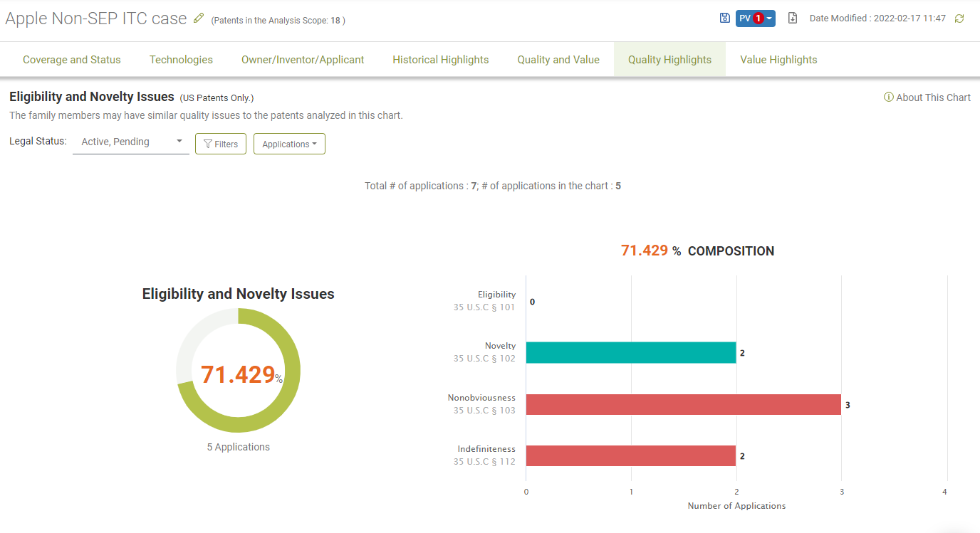Click the Number of Applications axis label
Image resolution: width=980 pixels, height=533 pixels.
click(736, 506)
